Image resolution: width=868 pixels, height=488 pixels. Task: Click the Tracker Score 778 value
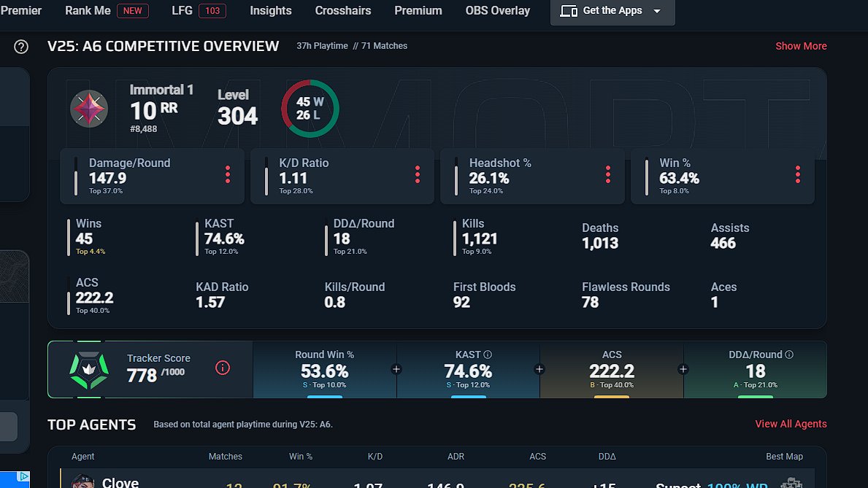[142, 376]
